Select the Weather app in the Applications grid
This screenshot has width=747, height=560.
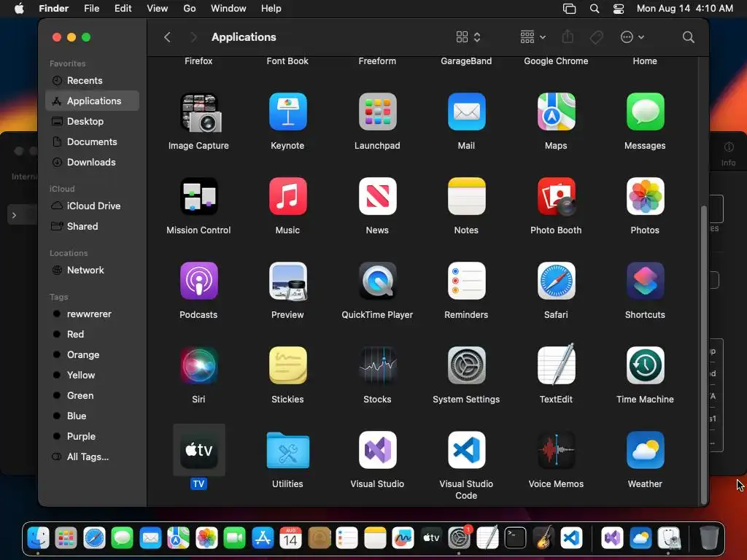coord(645,450)
